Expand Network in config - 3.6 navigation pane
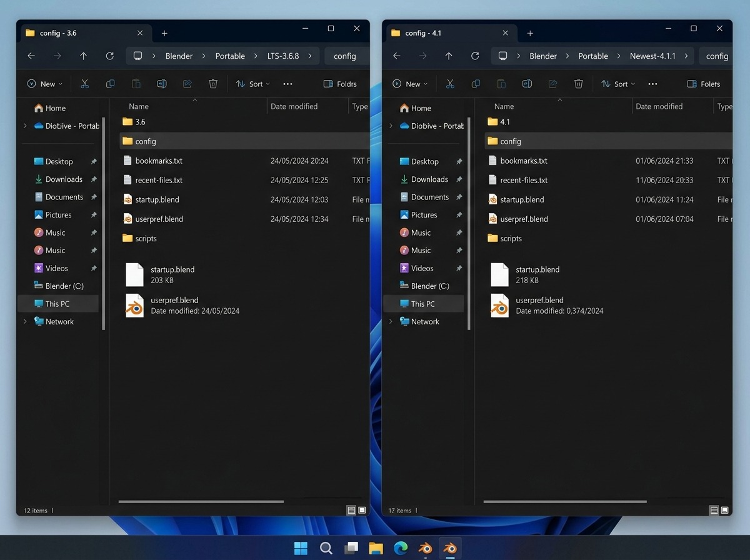Image resolution: width=750 pixels, height=560 pixels. tap(25, 321)
